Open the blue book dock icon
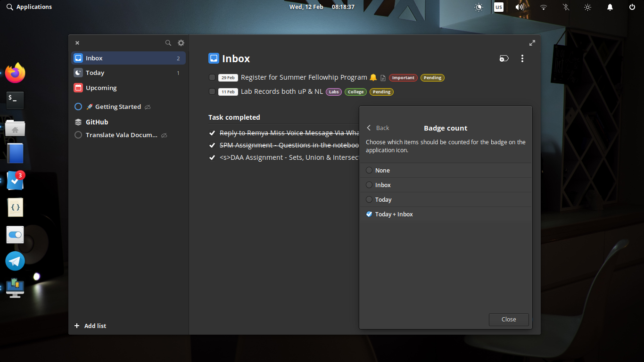 [15, 153]
